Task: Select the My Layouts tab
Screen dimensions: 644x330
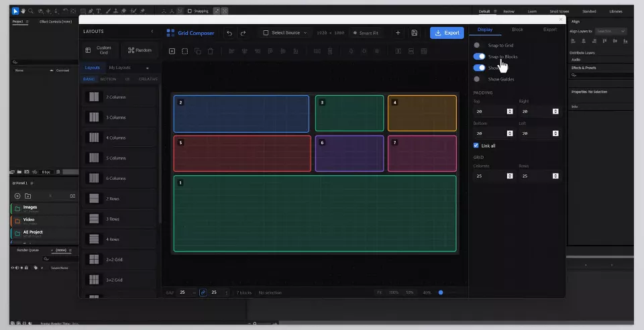Action: [119, 68]
